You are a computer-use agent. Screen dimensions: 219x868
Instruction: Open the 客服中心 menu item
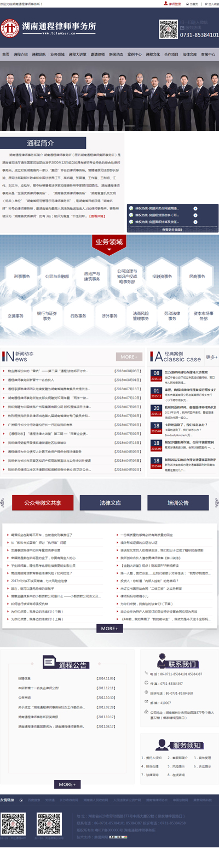pos(208,55)
